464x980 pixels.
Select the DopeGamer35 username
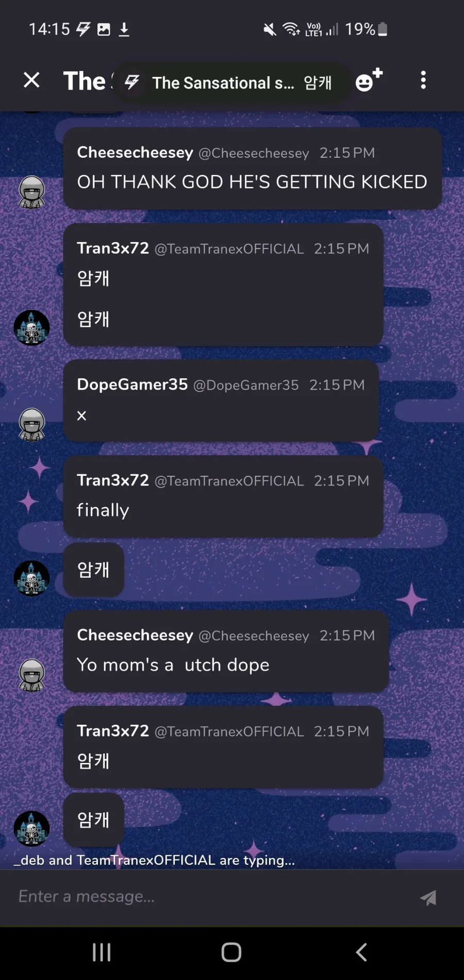[132, 385]
